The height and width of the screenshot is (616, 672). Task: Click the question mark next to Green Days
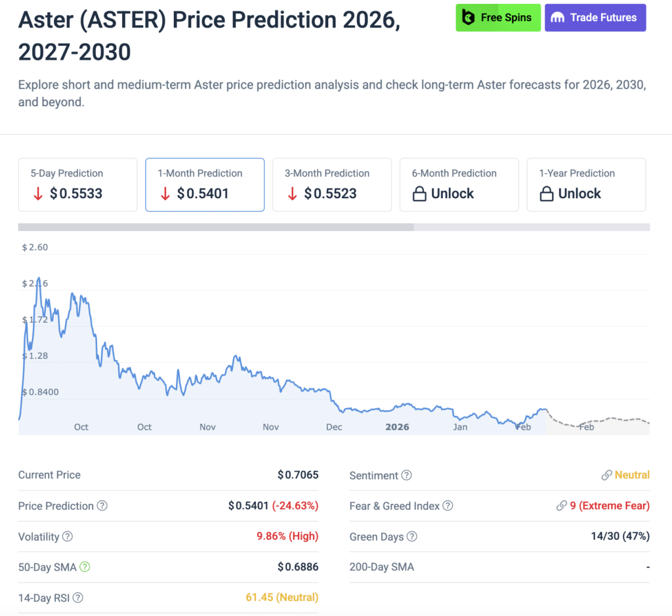pos(411,537)
